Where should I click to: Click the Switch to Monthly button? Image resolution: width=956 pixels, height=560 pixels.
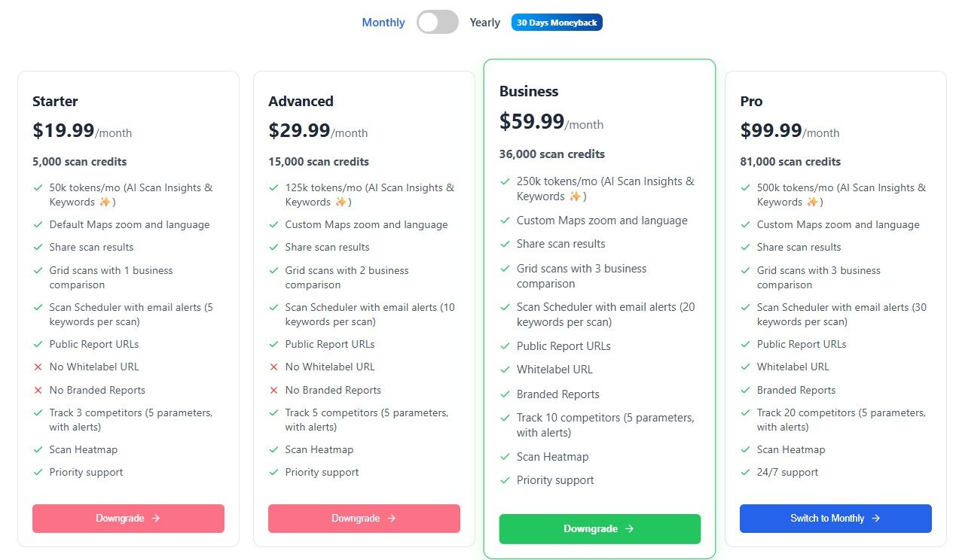(x=835, y=518)
